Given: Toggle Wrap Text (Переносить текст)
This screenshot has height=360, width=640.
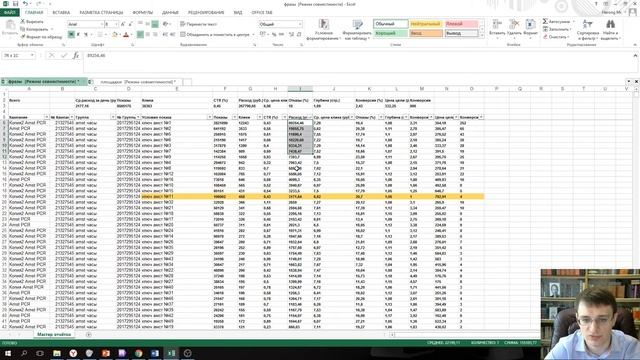Looking at the screenshot, I should tap(199, 24).
